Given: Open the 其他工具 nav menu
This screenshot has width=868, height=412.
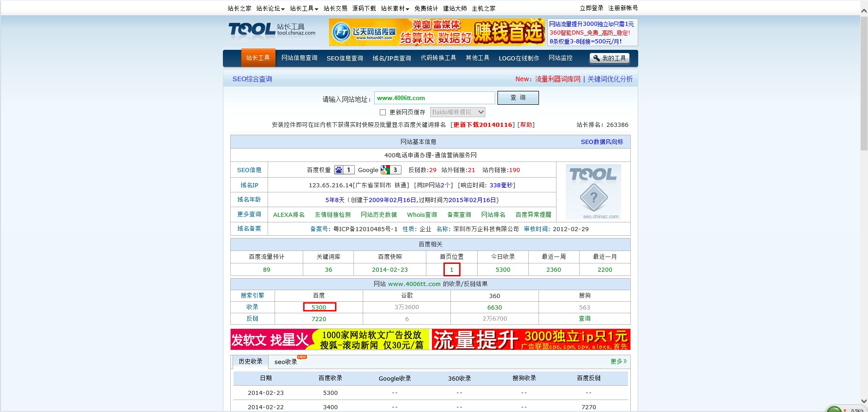Looking at the screenshot, I should pyautogui.click(x=478, y=58).
